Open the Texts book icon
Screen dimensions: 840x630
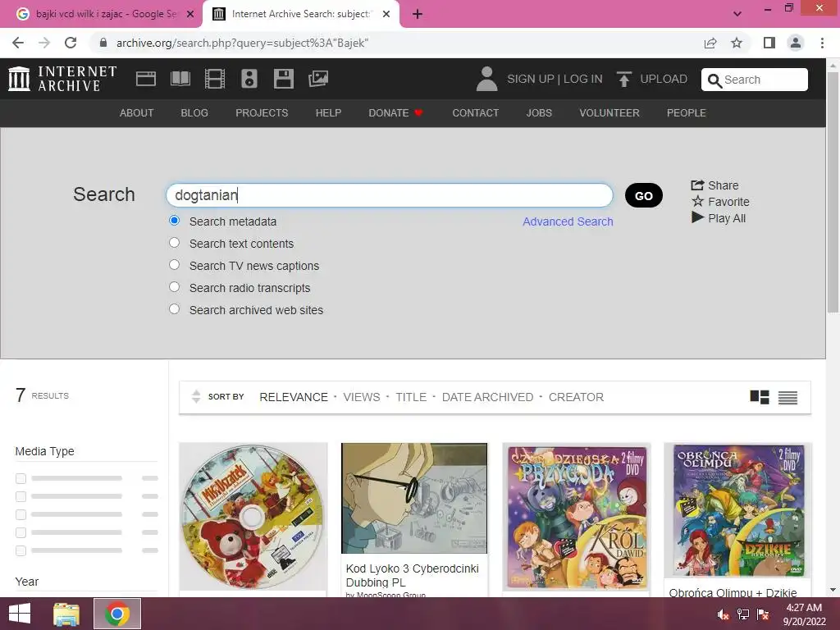pyautogui.click(x=180, y=79)
